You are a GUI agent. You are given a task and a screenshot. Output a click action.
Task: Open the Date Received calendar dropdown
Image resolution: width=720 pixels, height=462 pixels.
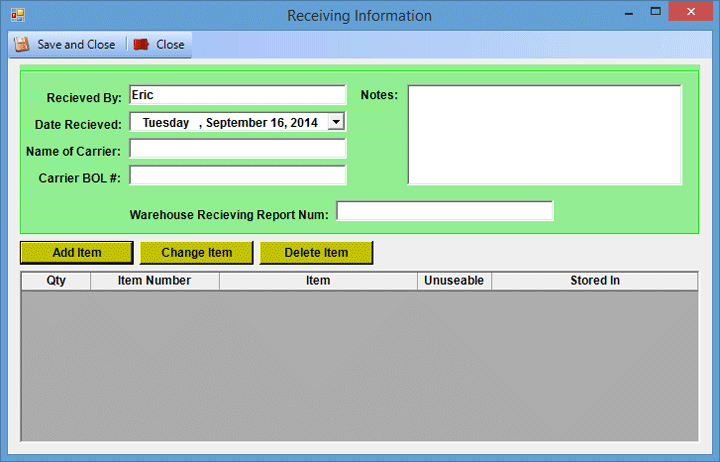(336, 122)
